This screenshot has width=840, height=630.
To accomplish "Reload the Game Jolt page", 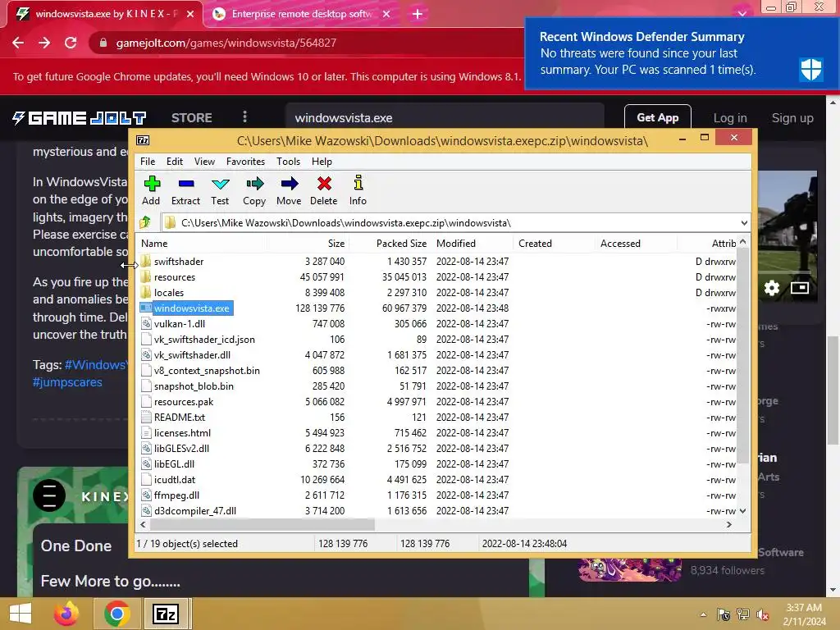I will click(71, 43).
